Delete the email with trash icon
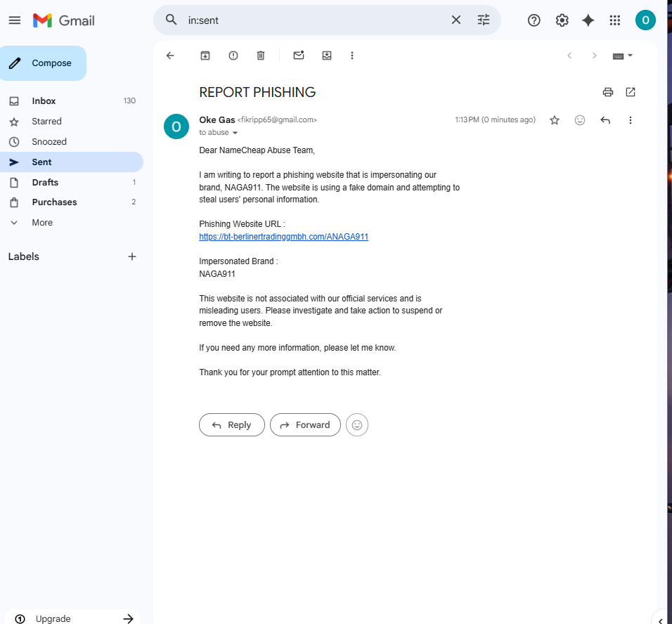This screenshot has height=624, width=672. [261, 56]
